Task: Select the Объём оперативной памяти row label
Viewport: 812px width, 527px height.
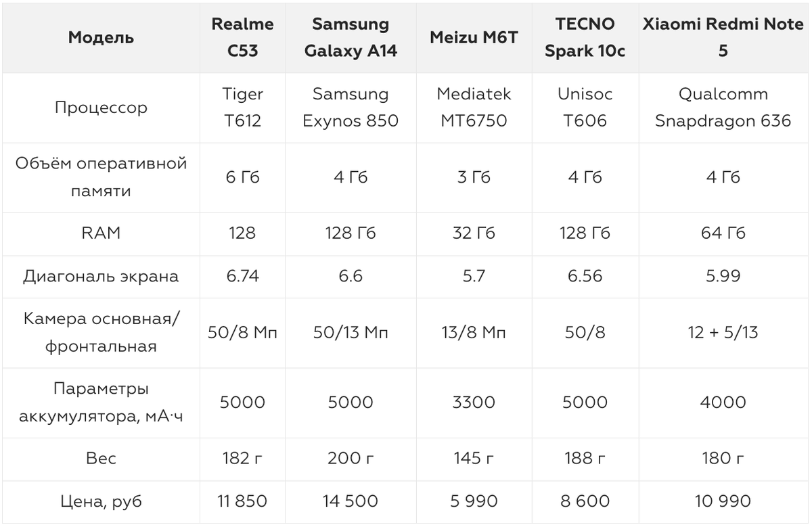Action: pos(101,177)
